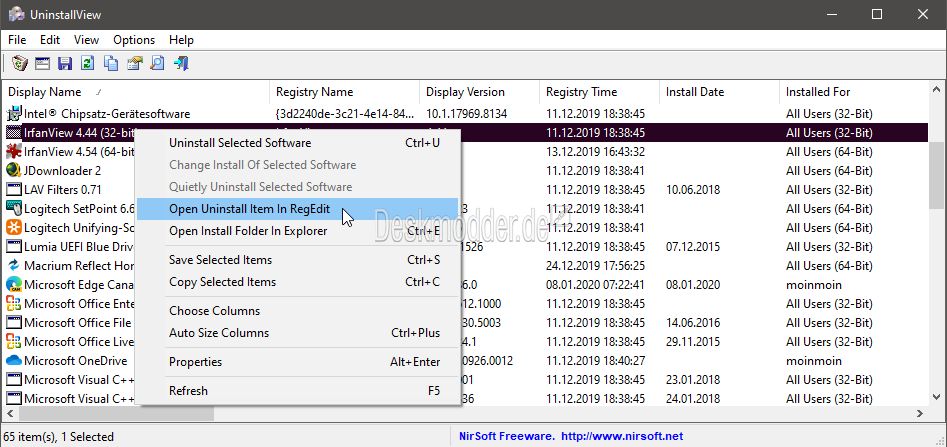
Task: Click the Properties toolbar icon
Action: (x=134, y=63)
